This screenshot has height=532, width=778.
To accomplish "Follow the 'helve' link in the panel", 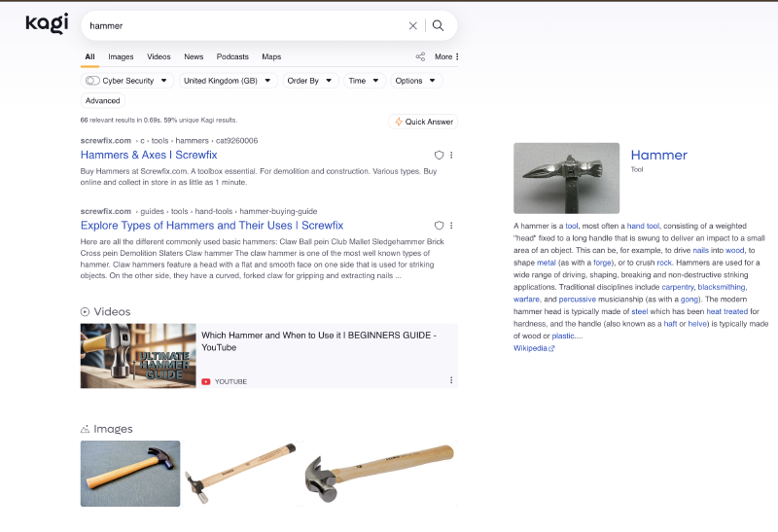I will (x=697, y=324).
